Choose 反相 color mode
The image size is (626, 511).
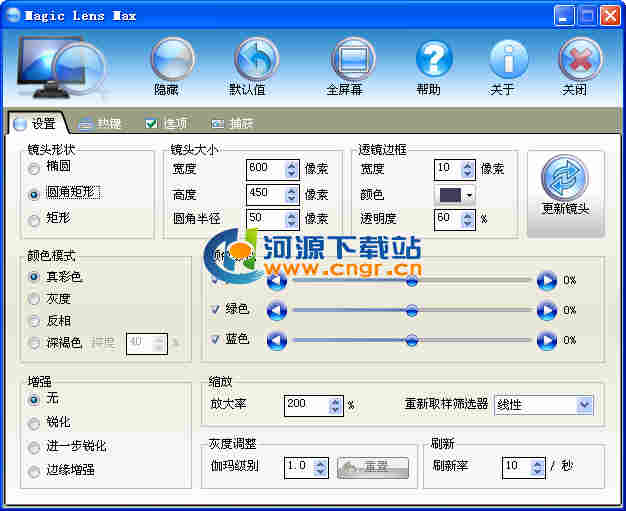pyautogui.click(x=34, y=321)
